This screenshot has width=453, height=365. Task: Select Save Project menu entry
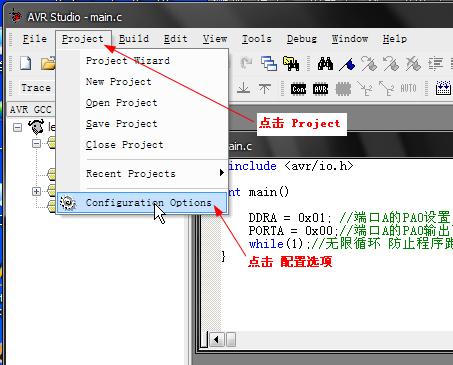coord(142,124)
